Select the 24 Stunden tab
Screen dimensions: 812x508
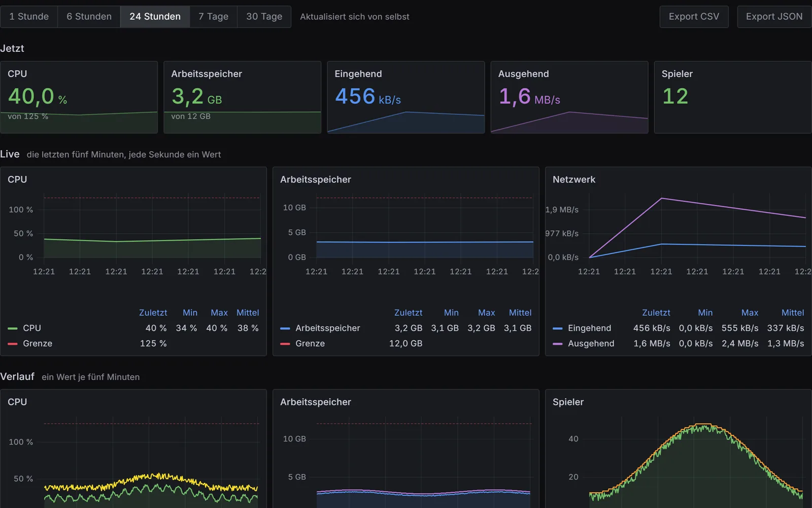(155, 17)
